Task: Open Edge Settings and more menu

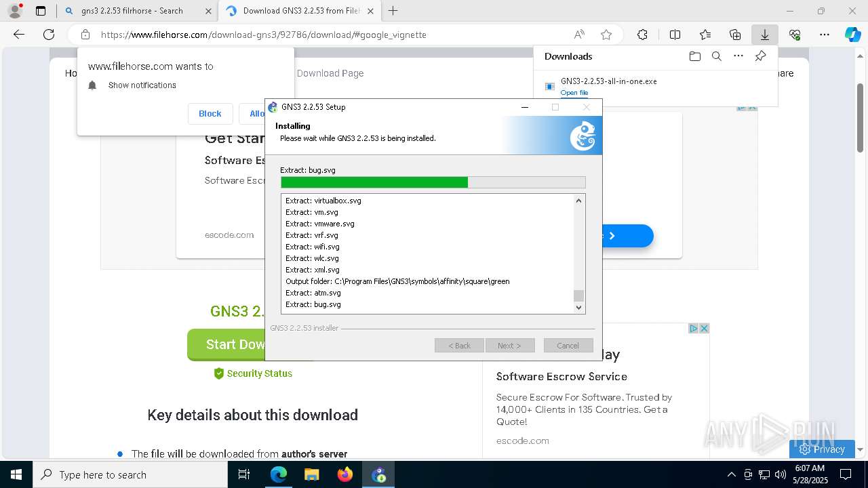Action: pos(825,35)
